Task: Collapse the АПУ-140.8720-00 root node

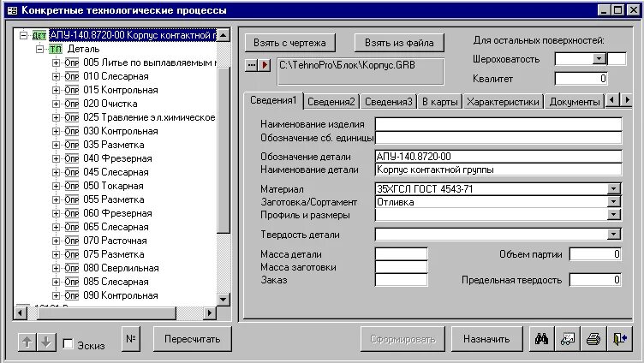Action: click(23, 35)
